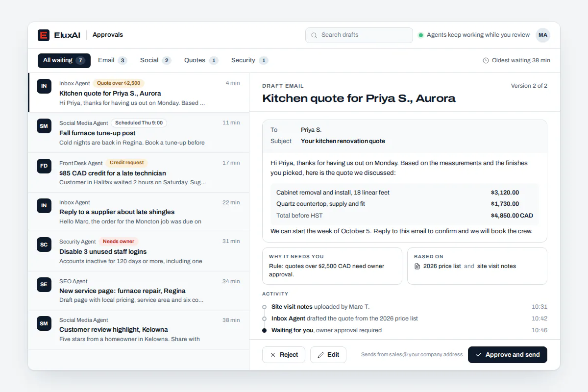
Task: Click the Quote over $2,500 badge
Action: click(x=119, y=83)
